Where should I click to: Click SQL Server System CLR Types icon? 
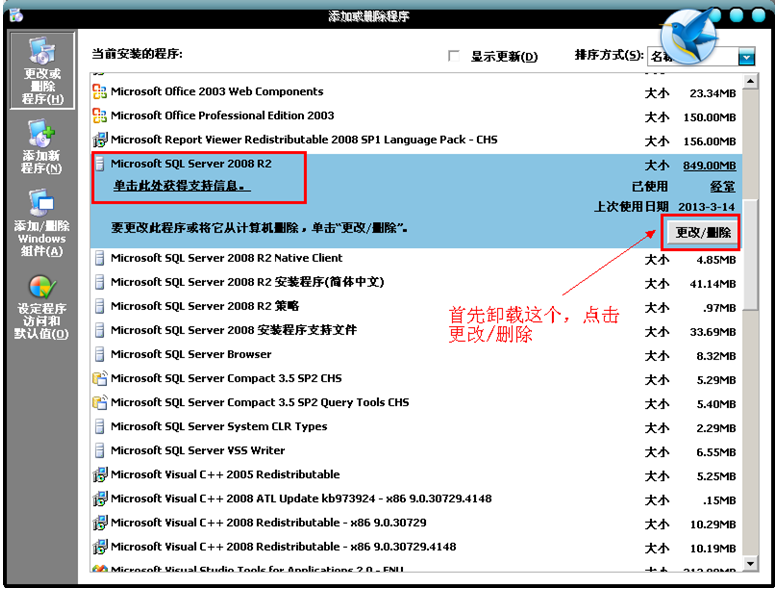click(99, 426)
